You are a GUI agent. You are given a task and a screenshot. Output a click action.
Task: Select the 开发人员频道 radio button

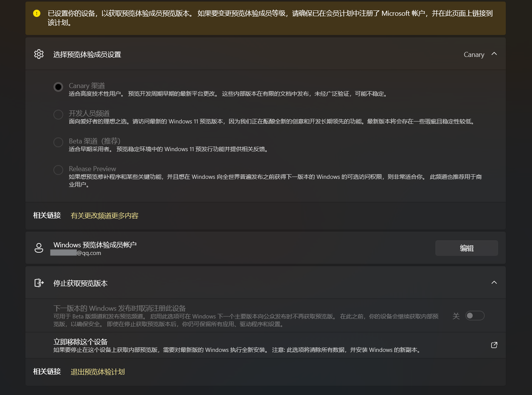click(58, 115)
